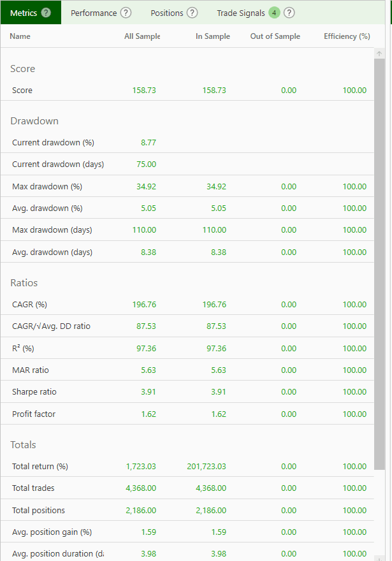Sort by the All Sample column
The height and width of the screenshot is (561, 392).
pos(142,36)
